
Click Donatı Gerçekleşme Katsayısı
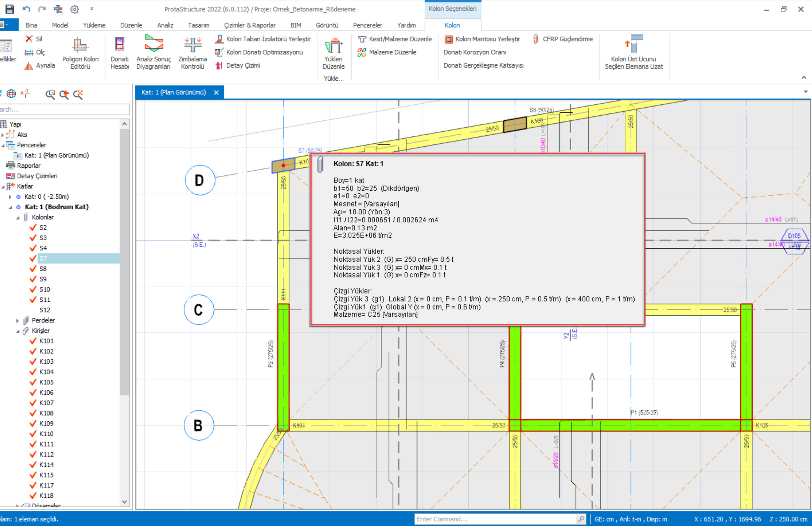[x=483, y=65]
